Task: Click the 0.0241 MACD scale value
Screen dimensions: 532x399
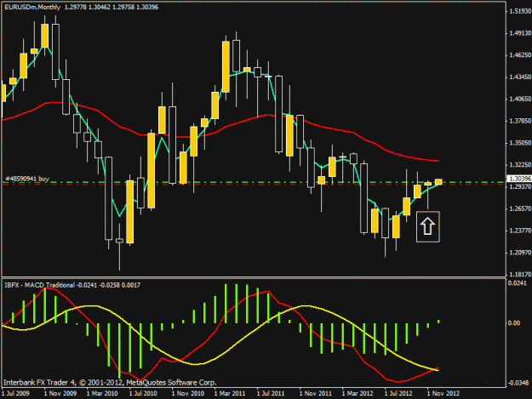Action: pos(517,283)
